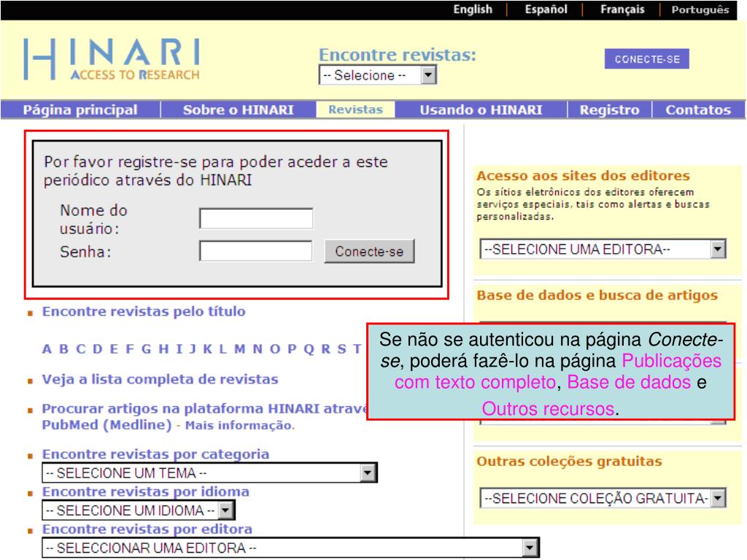Open the SELECIONE COLEÇÃO GRATUITA dropdown
This screenshot has width=747, height=560.
pyautogui.click(x=603, y=498)
